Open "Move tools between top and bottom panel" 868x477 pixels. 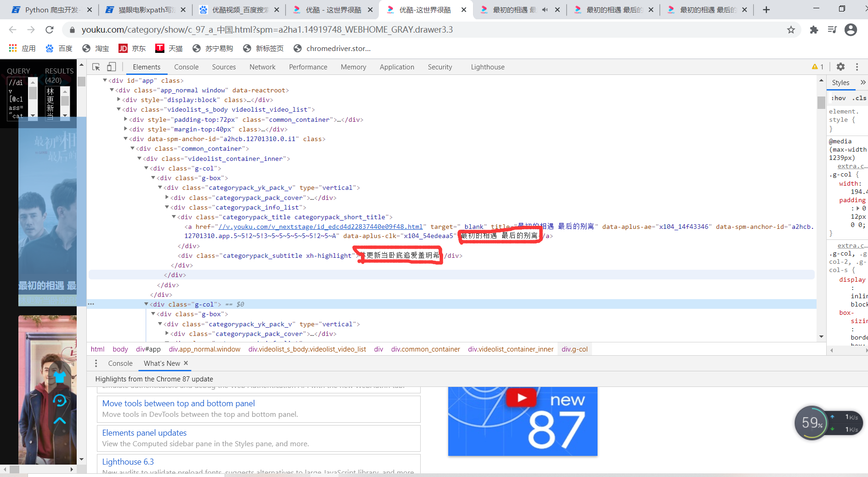[178, 403]
